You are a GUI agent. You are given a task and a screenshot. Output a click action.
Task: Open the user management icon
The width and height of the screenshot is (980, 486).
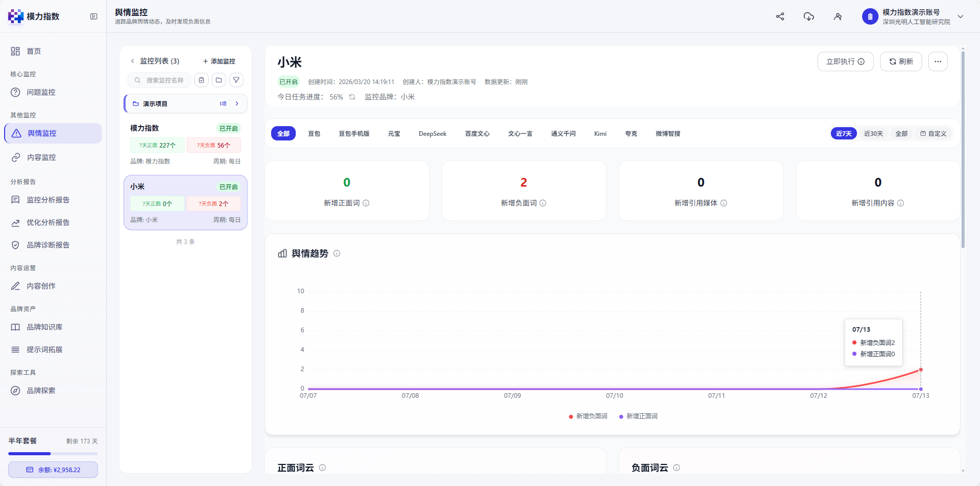838,16
